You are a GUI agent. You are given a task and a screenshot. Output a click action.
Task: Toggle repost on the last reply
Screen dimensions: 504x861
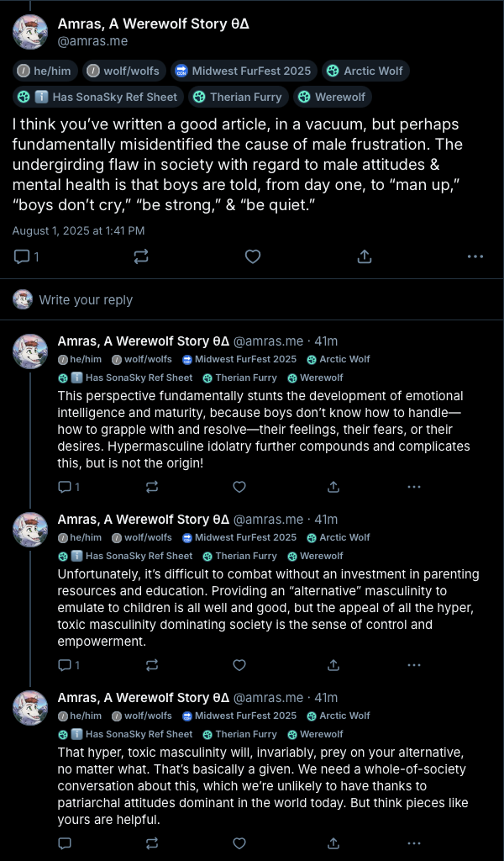pyautogui.click(x=152, y=843)
